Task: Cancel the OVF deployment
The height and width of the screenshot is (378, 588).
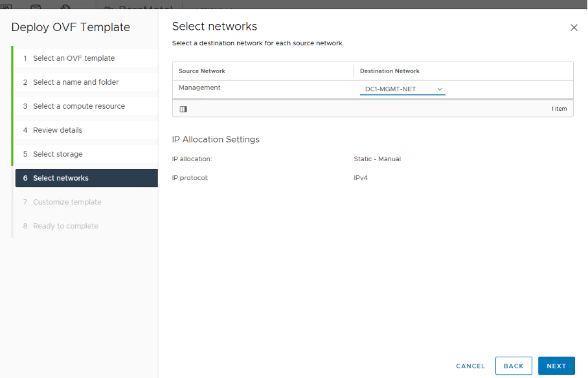Action: click(470, 366)
